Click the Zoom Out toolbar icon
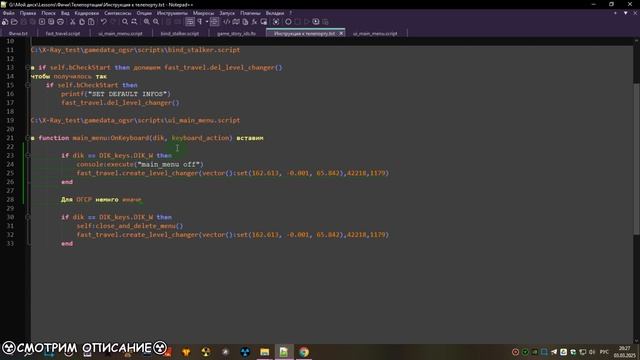Screen dimensions: 640x360 coord(156,22)
